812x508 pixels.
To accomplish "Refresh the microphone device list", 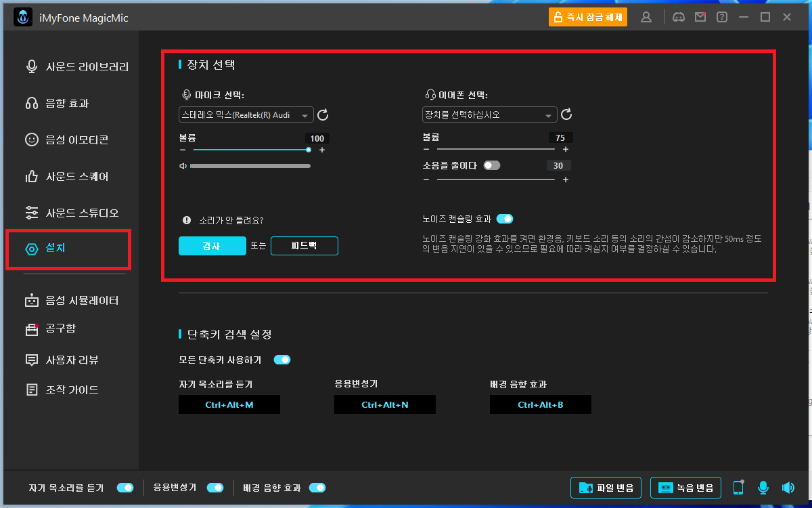I will (323, 114).
